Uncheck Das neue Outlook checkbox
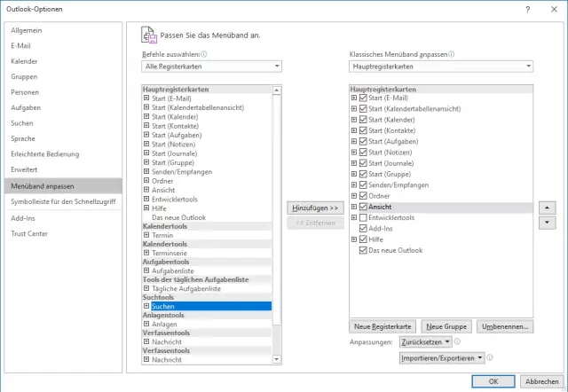 [363, 250]
